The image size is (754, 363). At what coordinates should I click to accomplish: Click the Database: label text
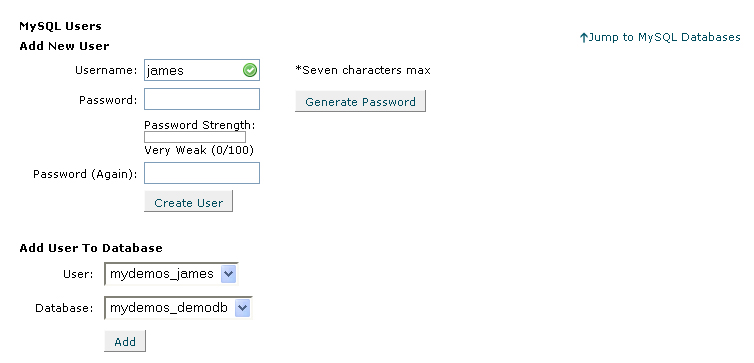click(64, 308)
